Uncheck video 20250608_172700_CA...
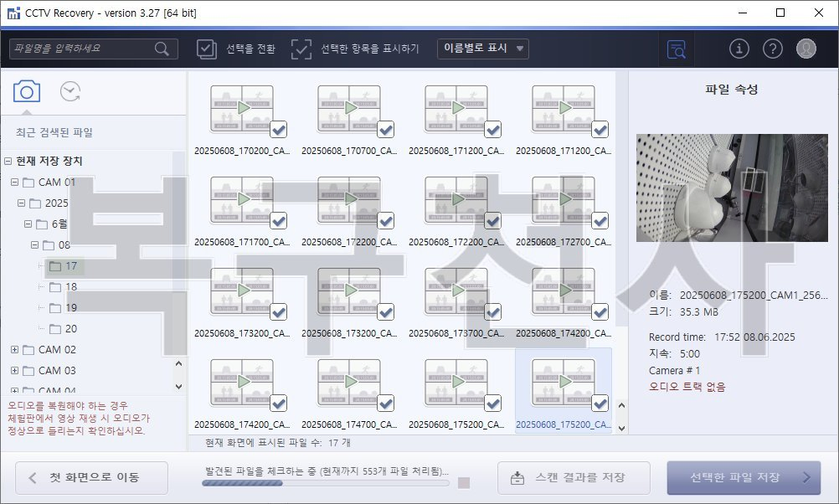This screenshot has height=504, width=839. (600, 220)
